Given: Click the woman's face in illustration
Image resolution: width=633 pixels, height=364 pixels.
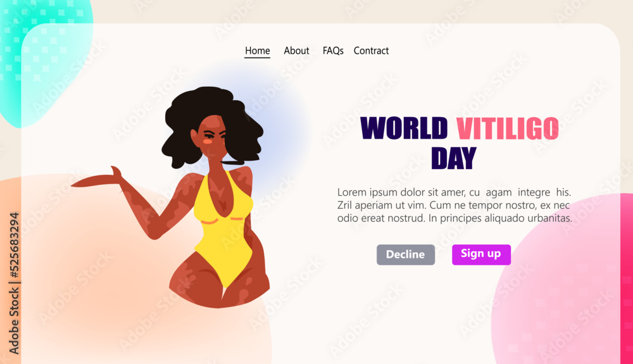Looking at the screenshot, I should [212, 137].
